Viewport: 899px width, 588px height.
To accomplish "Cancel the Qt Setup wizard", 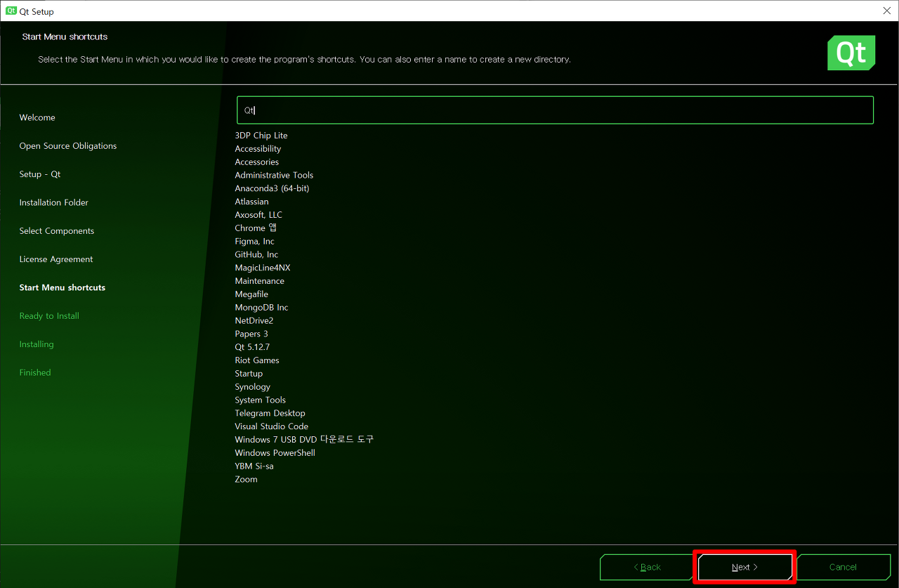I will [842, 567].
